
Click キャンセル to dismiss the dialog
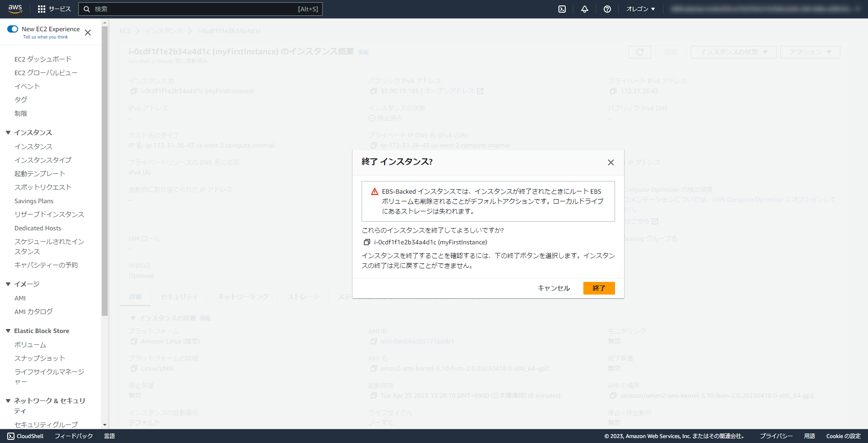tap(553, 288)
